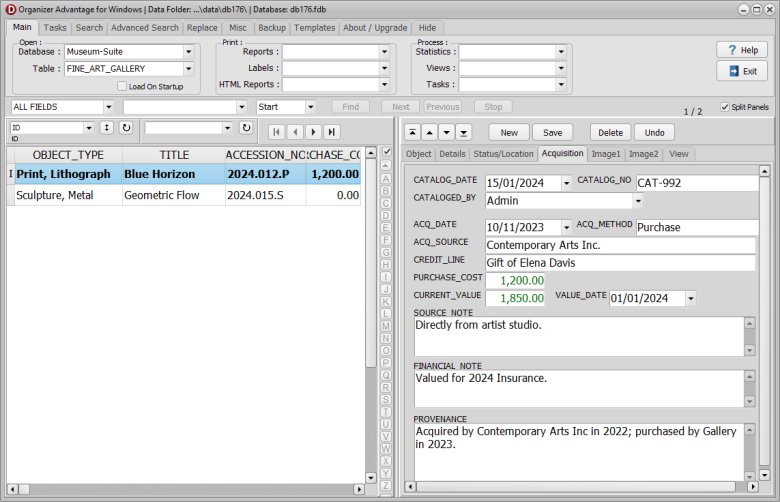Click the PROVENANCE text scrollbar
The image size is (780, 502).
[x=749, y=450]
